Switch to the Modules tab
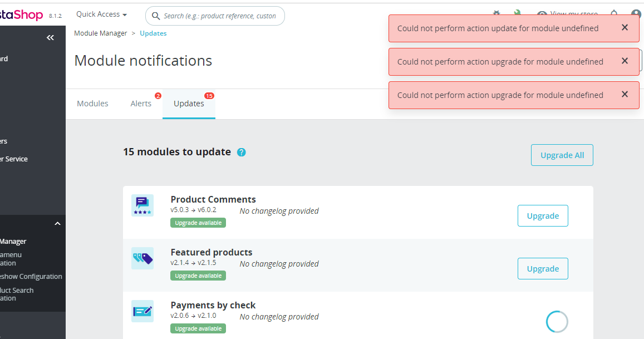Image resolution: width=644 pixels, height=339 pixels. pos(92,104)
